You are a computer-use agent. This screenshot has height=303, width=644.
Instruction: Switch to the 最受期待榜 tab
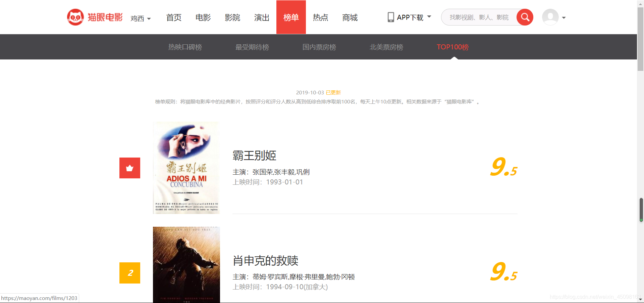click(x=252, y=47)
